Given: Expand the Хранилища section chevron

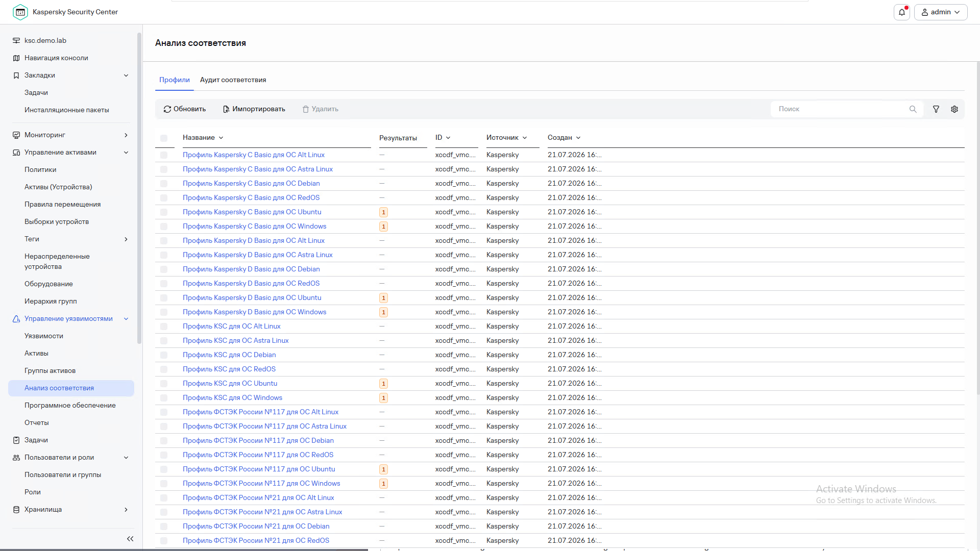Looking at the screenshot, I should tap(126, 510).
